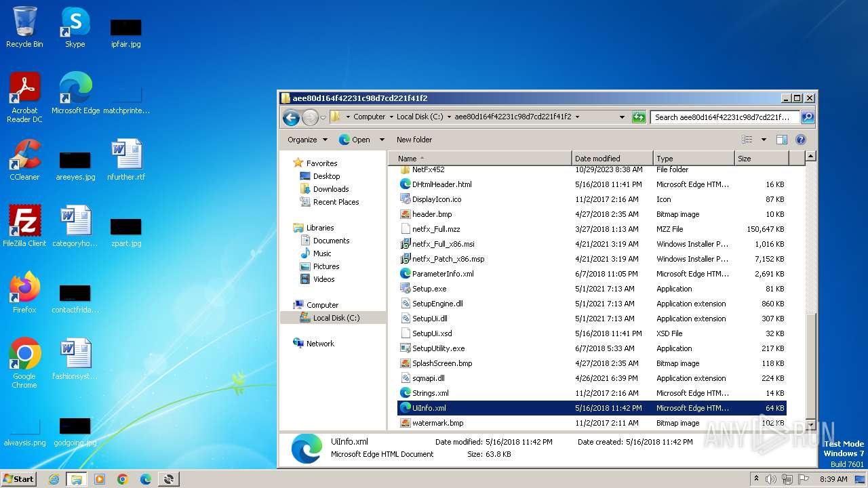The width and height of the screenshot is (868, 488).
Task: Sort by Size column header
Action: pyautogui.click(x=762, y=158)
